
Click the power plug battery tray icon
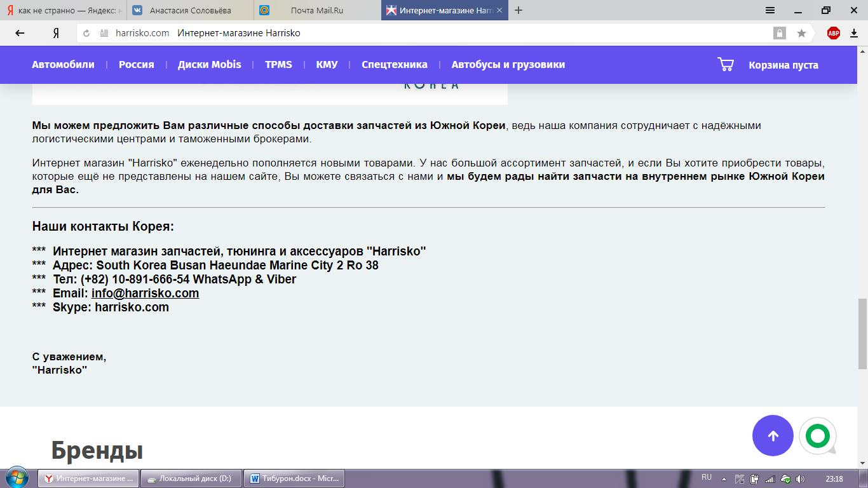point(754,478)
